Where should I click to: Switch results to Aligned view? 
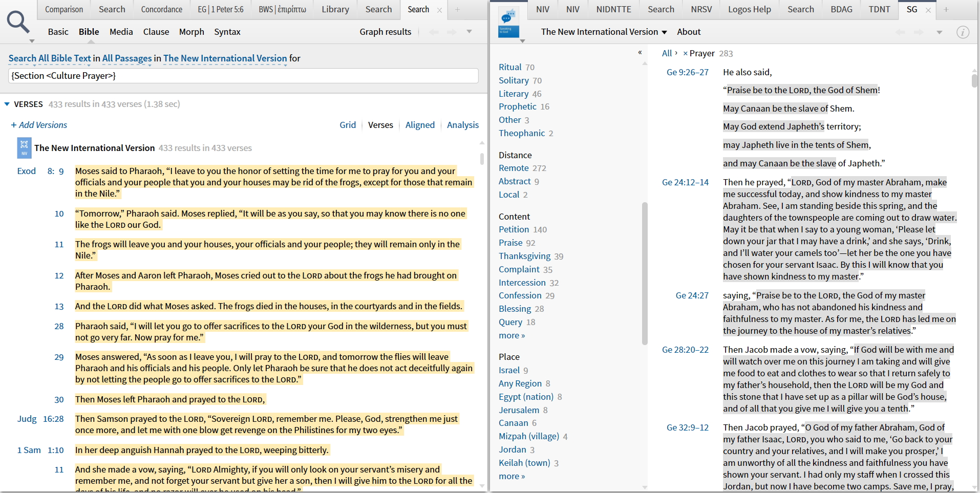420,125
